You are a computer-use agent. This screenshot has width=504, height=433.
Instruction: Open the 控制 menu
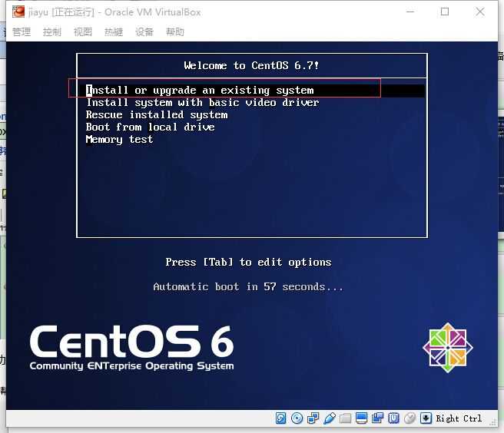point(52,31)
